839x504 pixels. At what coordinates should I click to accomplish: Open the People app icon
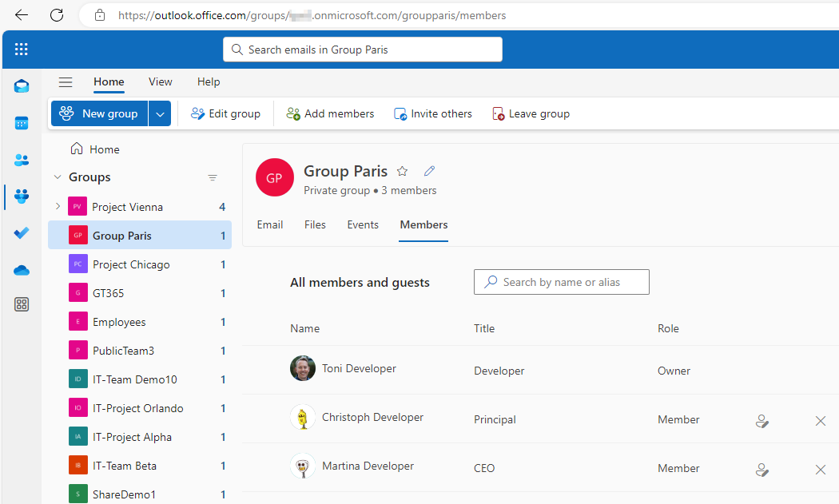22,160
